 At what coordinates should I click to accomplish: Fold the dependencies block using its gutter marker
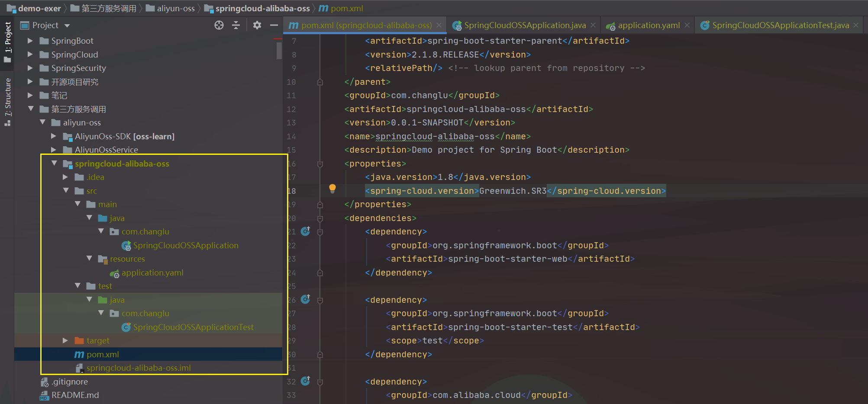(320, 218)
